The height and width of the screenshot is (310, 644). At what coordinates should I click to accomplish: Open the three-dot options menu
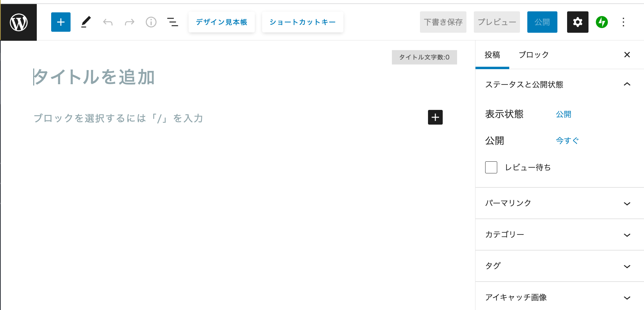(x=623, y=22)
